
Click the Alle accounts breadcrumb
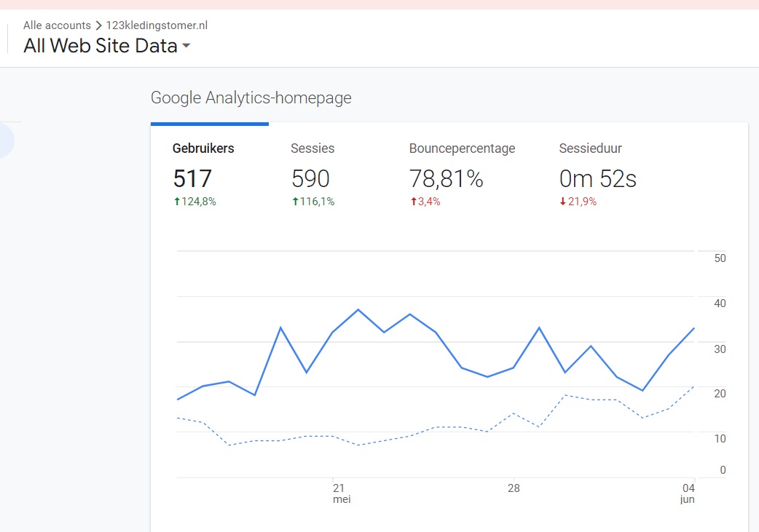tap(57, 25)
